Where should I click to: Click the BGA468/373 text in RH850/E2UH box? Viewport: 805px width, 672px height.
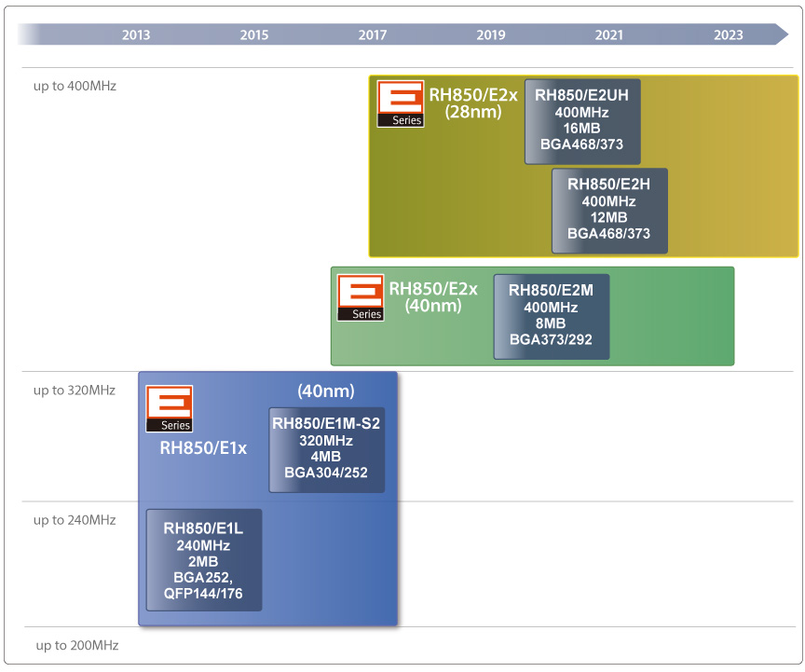[581, 144]
